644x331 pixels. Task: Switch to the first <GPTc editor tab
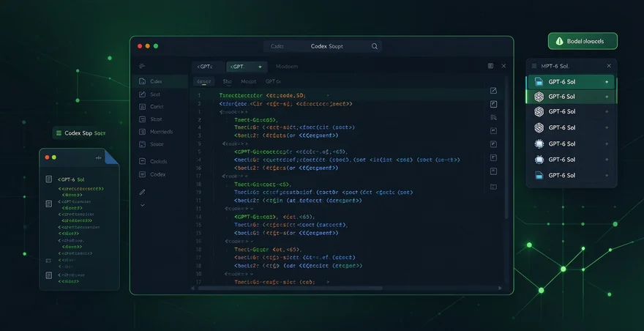tap(208, 67)
